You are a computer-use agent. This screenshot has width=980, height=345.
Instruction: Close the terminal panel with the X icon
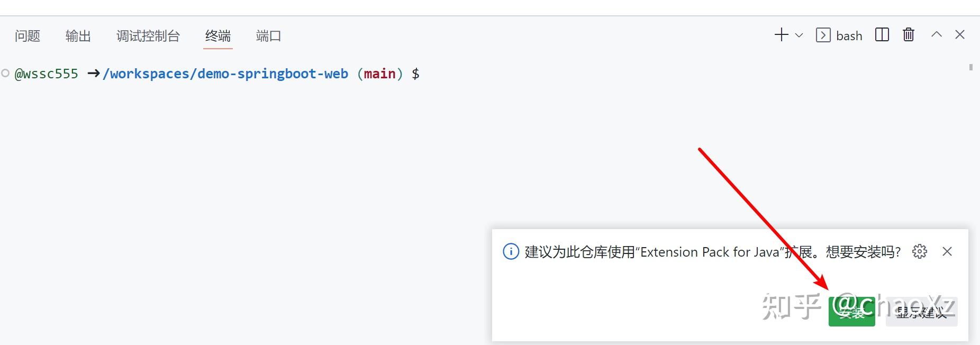click(x=961, y=34)
